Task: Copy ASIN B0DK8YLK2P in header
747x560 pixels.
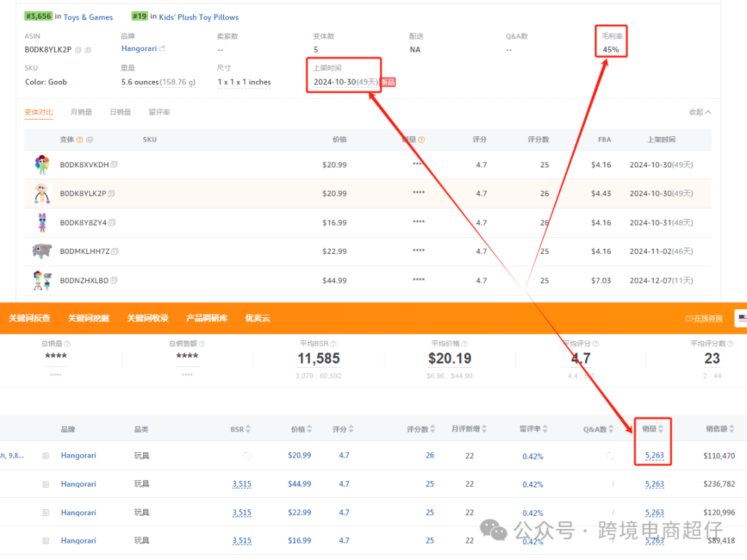Action: (78, 50)
